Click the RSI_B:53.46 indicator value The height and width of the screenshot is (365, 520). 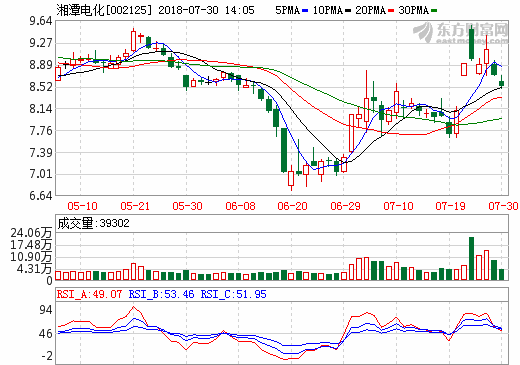pyautogui.click(x=161, y=294)
